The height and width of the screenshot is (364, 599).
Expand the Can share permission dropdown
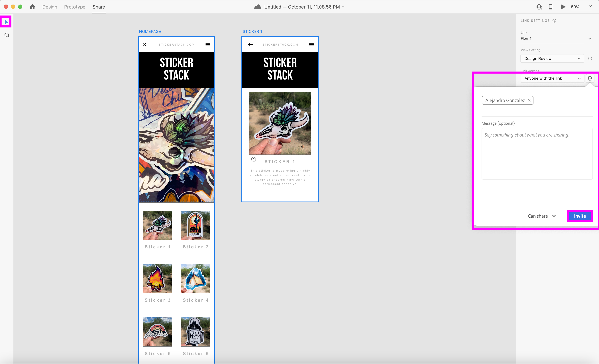point(542,216)
